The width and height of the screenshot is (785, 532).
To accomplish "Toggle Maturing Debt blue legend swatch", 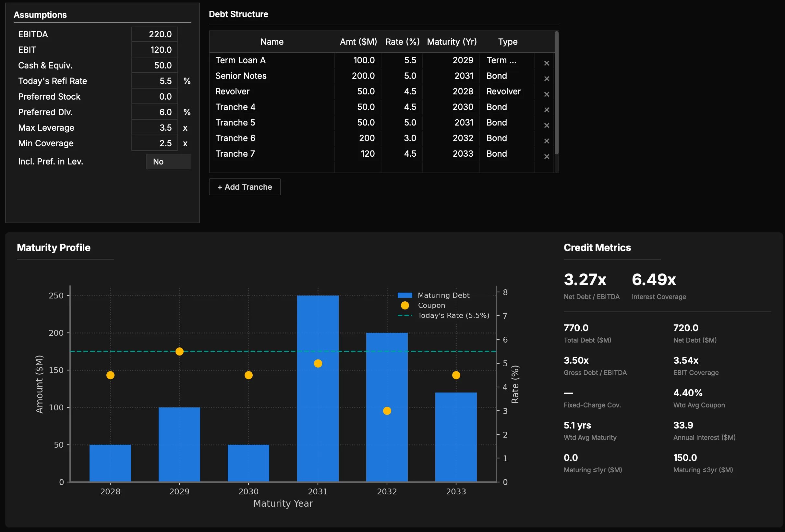I will pos(405,295).
